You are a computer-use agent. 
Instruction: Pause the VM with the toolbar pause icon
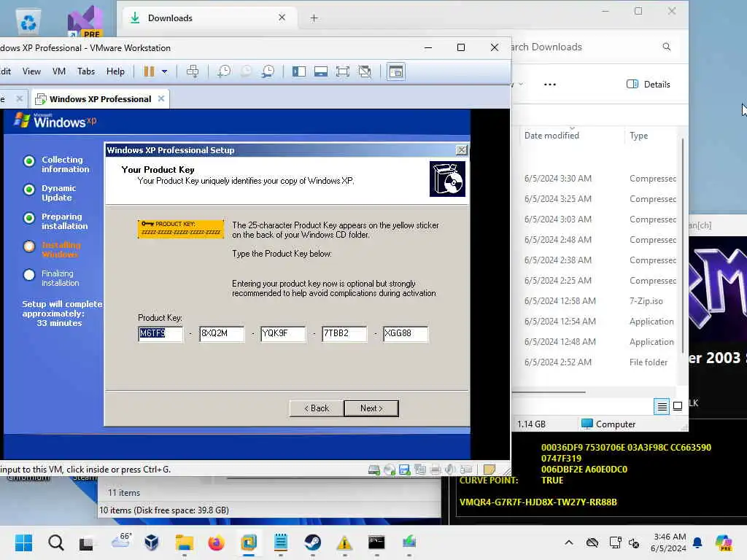coord(149,71)
